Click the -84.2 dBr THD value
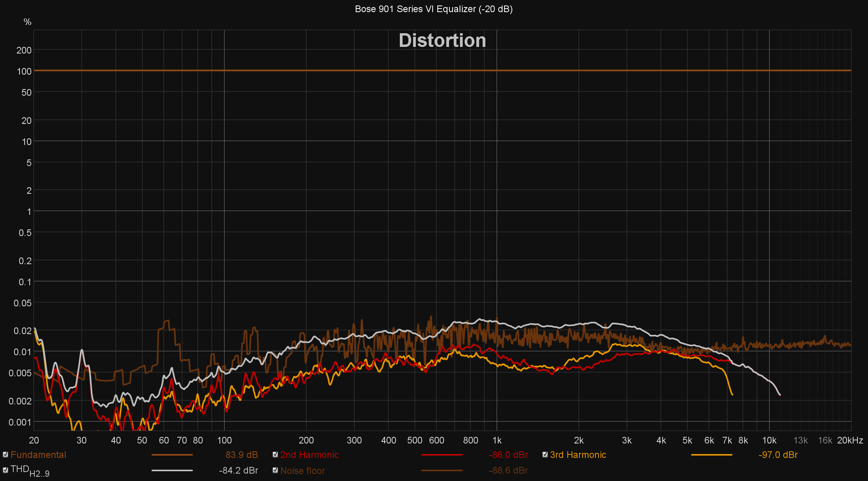The width and height of the screenshot is (868, 481). pyautogui.click(x=239, y=470)
